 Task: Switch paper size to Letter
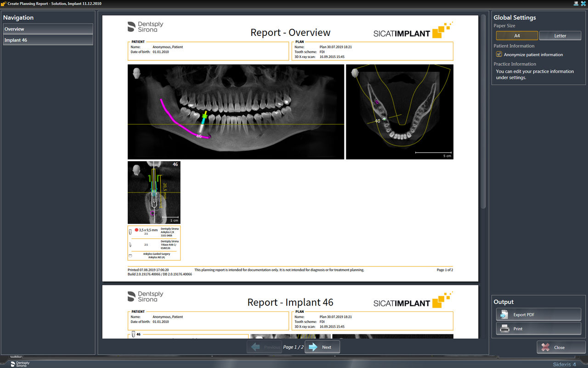pyautogui.click(x=560, y=35)
